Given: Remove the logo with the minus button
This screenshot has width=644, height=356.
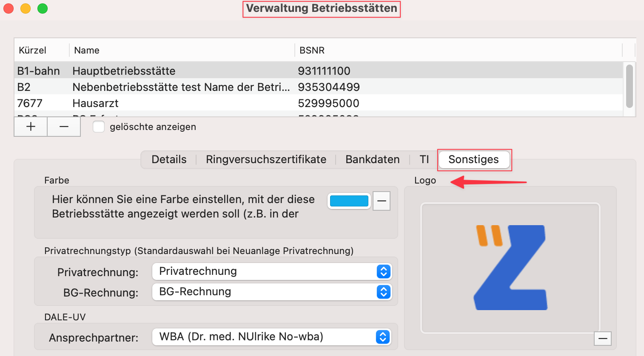Looking at the screenshot, I should (603, 339).
